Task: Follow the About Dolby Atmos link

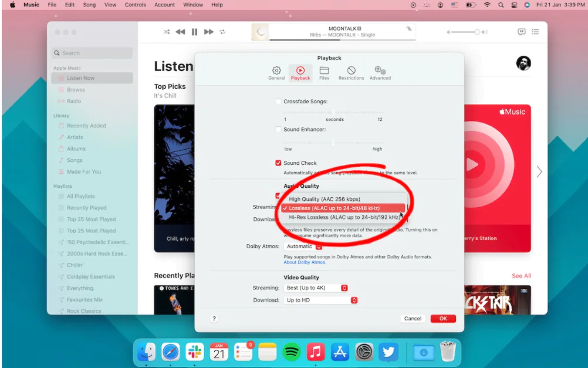Action: tap(305, 262)
